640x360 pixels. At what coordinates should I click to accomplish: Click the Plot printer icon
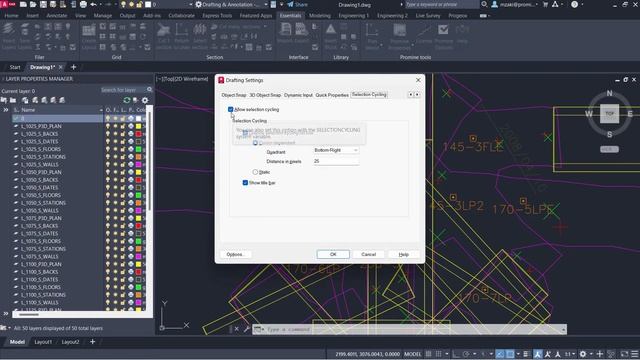[x=83, y=4]
